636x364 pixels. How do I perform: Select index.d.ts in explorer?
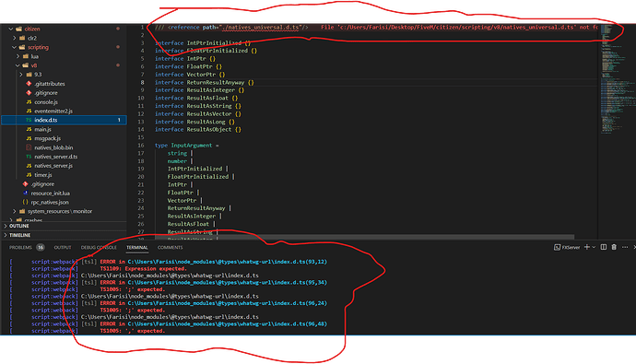point(65,120)
